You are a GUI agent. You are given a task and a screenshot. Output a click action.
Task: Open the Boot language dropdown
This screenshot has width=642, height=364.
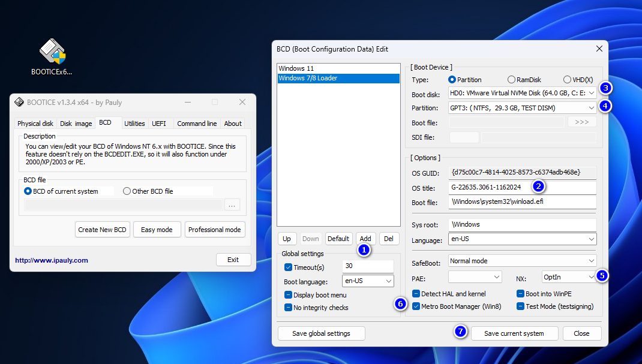pyautogui.click(x=368, y=281)
